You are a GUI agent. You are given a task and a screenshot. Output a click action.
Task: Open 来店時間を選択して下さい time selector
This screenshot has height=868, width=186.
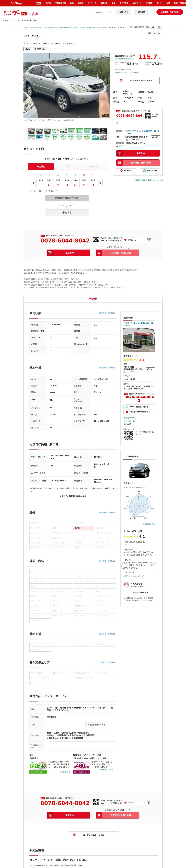(67, 198)
